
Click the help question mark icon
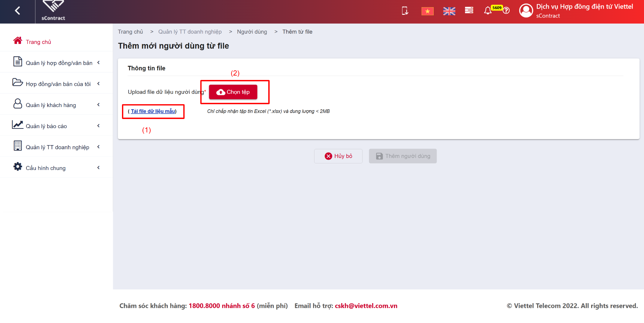506,11
